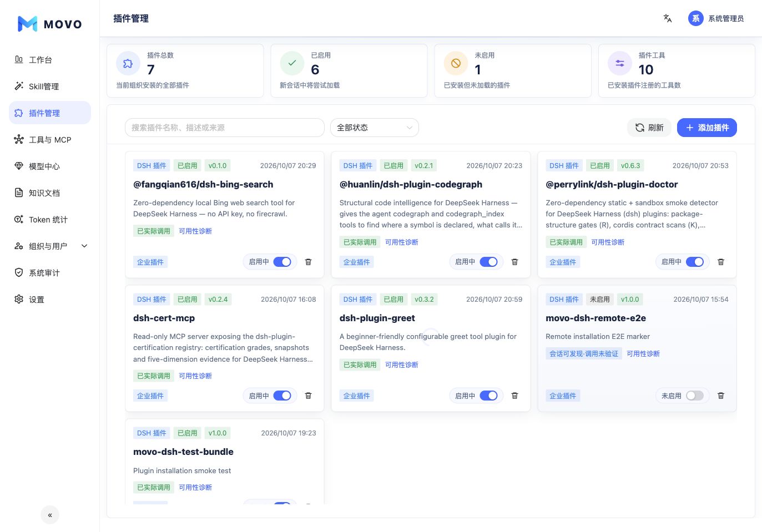The image size is (762, 532).
Task: Open the 系统管理员 user avatar
Action: [695, 18]
